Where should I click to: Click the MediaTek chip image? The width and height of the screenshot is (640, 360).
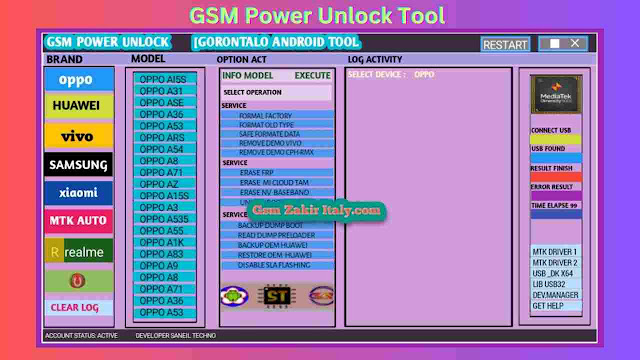click(556, 94)
